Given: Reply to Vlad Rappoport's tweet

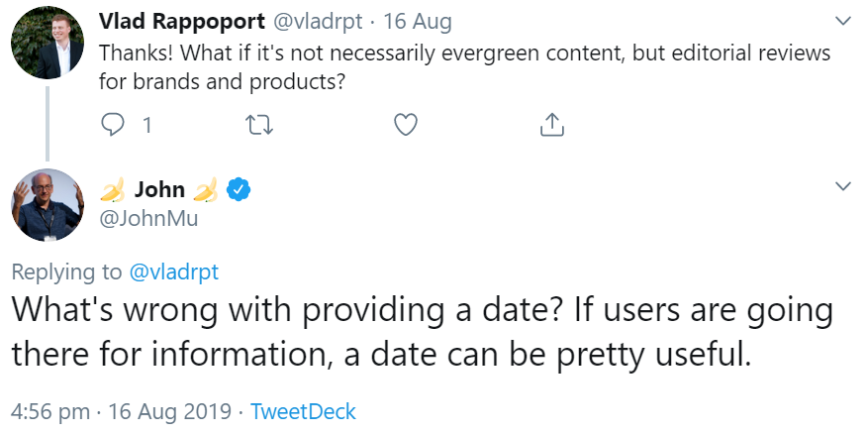Looking at the screenshot, I should (114, 125).
